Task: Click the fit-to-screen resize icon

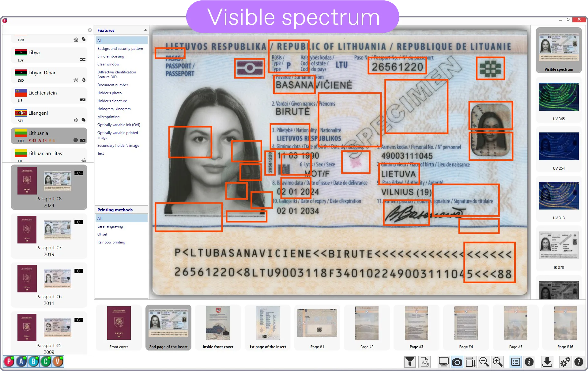Action: click(x=471, y=362)
